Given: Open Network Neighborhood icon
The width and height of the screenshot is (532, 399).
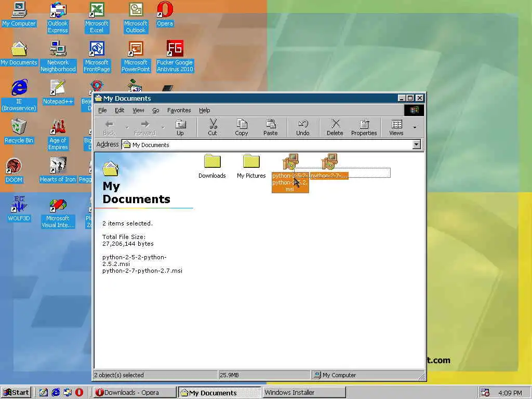Looking at the screenshot, I should pyautogui.click(x=58, y=56).
